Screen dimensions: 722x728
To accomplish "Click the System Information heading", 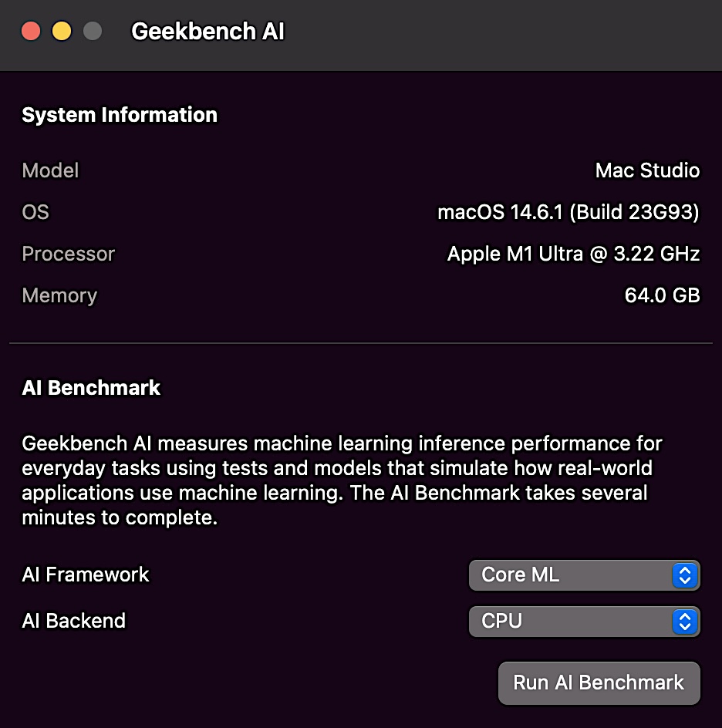I will [x=120, y=115].
